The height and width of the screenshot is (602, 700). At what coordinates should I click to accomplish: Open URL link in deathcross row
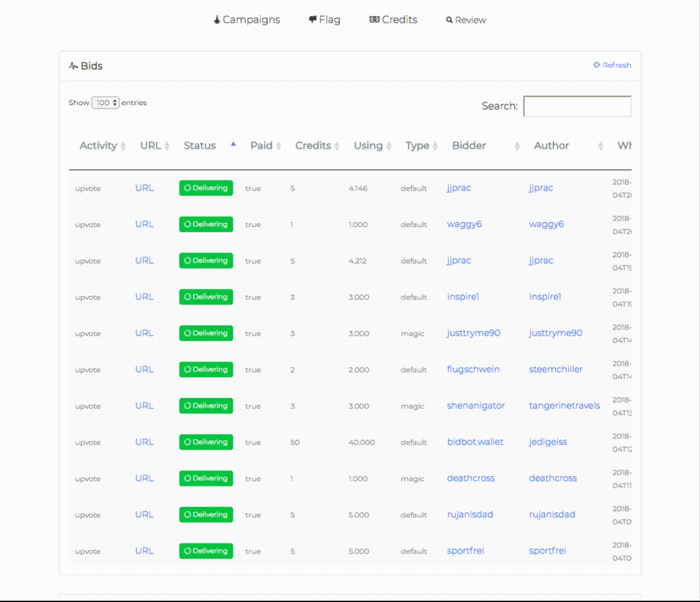tap(144, 479)
